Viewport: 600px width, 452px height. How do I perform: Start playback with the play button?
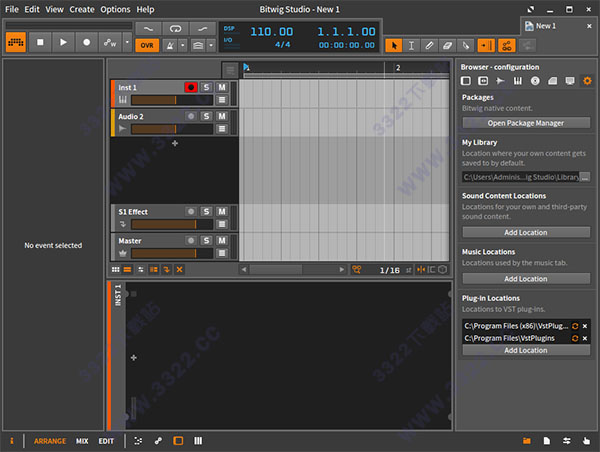coord(63,42)
